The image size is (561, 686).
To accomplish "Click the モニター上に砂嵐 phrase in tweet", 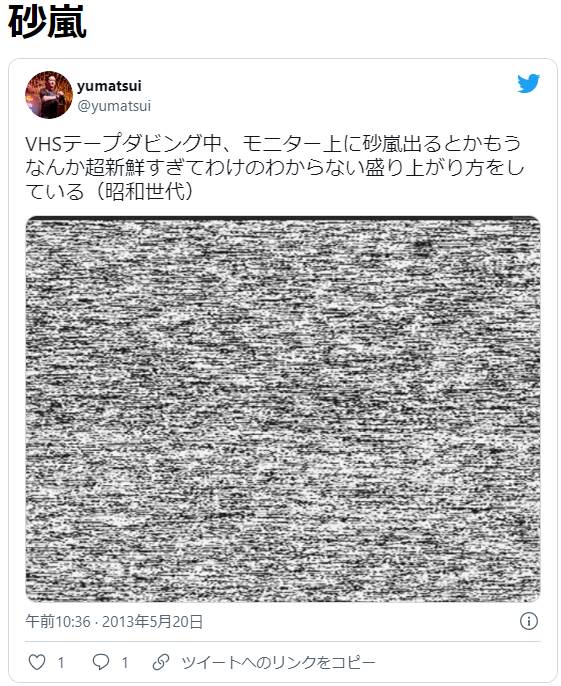I will tap(321, 144).
